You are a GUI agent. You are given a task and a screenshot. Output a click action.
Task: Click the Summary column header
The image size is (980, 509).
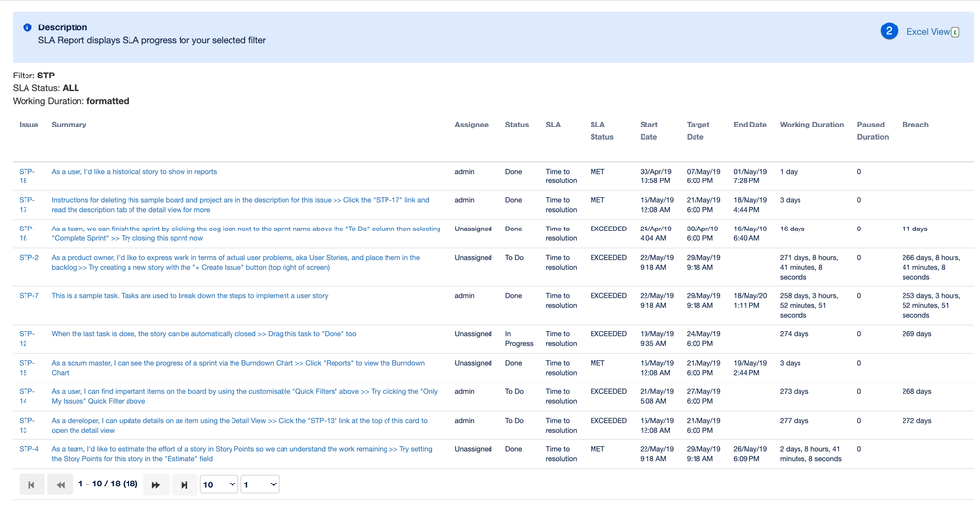coord(69,125)
